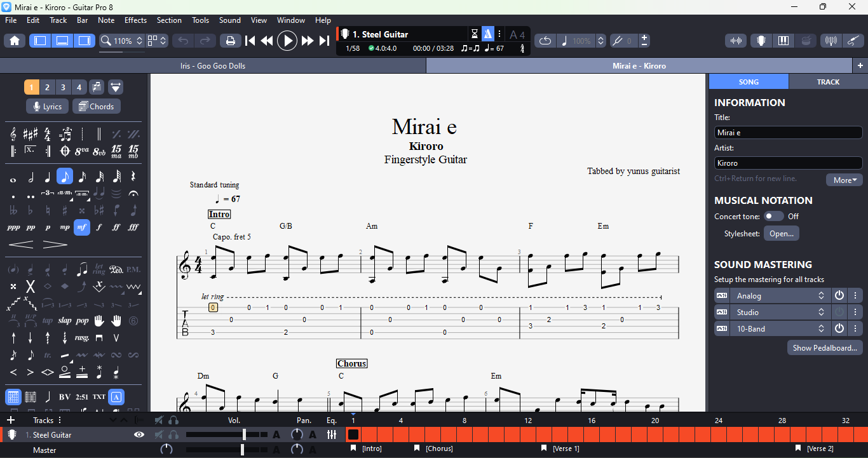Switch to the TRACK inspector tab
Image resolution: width=868 pixels, height=458 pixels.
[x=828, y=82]
